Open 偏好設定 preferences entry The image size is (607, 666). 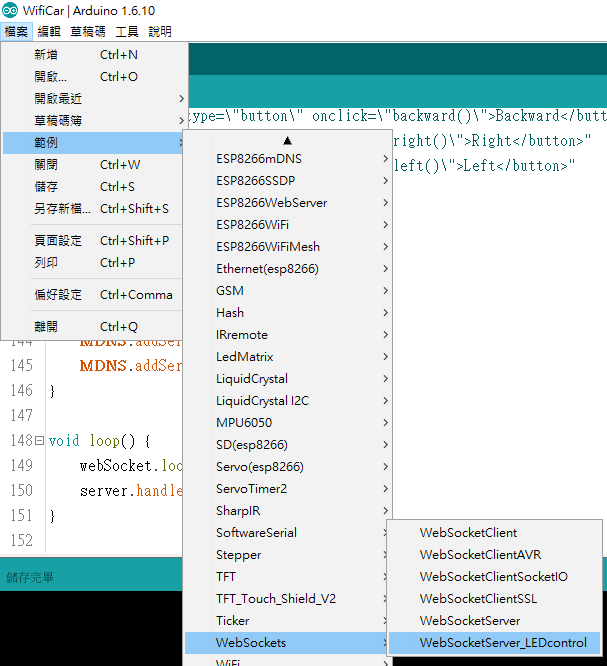93,295
